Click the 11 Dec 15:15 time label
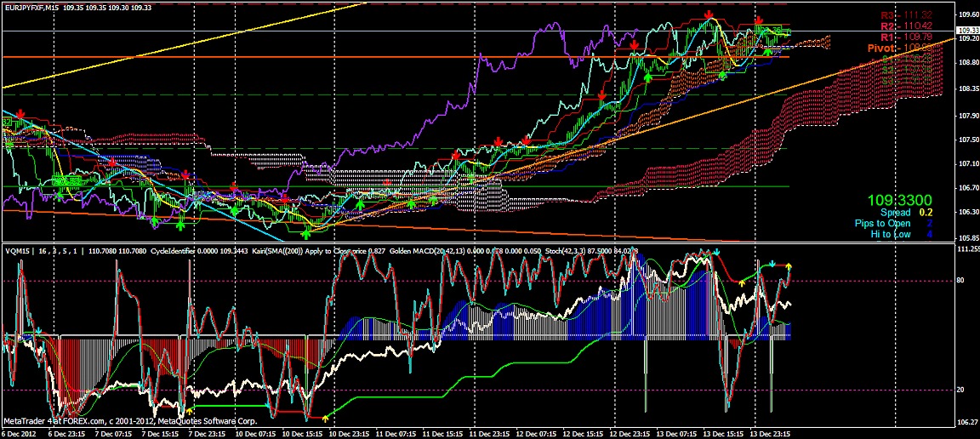 tap(442, 433)
